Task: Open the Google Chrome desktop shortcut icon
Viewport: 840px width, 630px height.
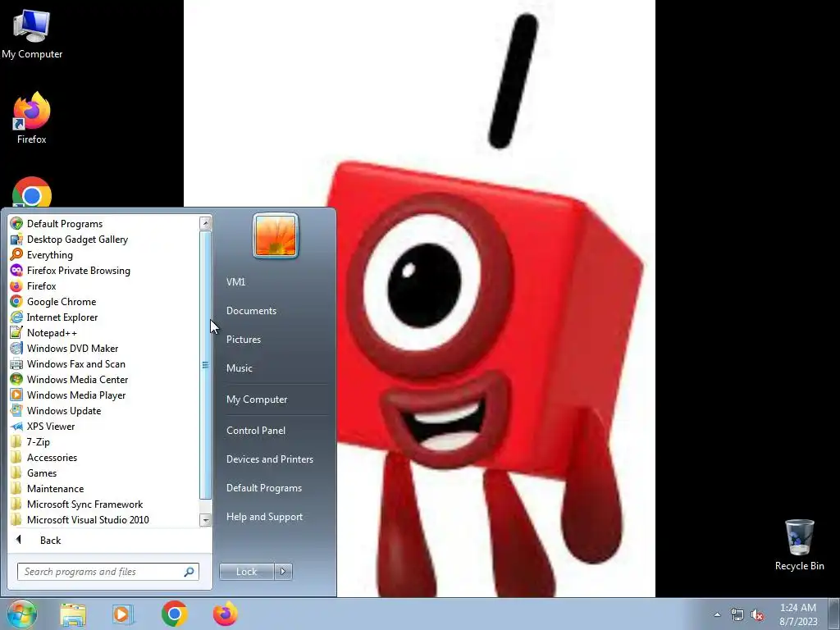Action: [32, 192]
